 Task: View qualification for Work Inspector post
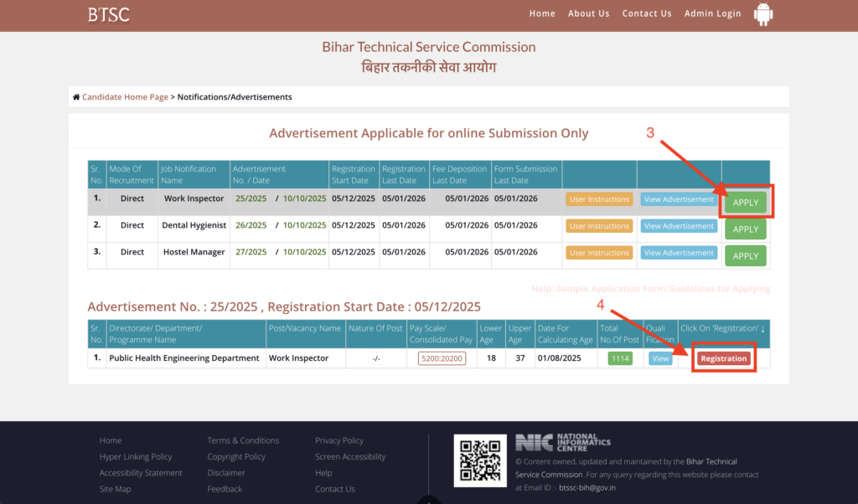(x=660, y=358)
